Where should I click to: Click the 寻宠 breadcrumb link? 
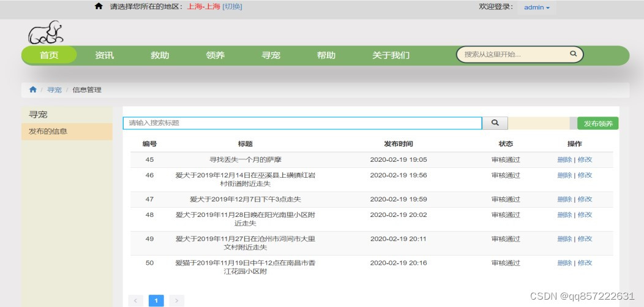coord(54,89)
